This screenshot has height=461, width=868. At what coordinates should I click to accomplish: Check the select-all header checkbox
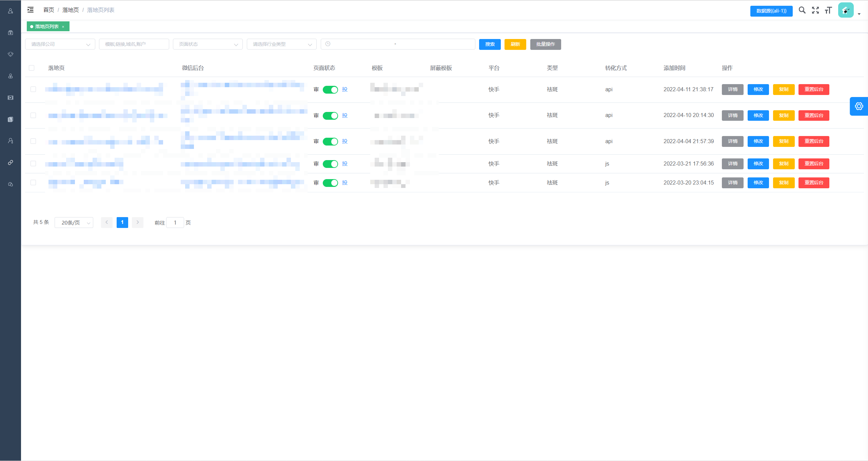pos(32,68)
